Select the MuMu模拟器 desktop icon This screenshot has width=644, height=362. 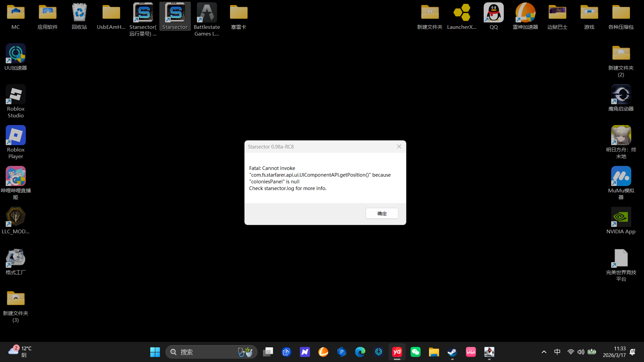[x=621, y=182]
